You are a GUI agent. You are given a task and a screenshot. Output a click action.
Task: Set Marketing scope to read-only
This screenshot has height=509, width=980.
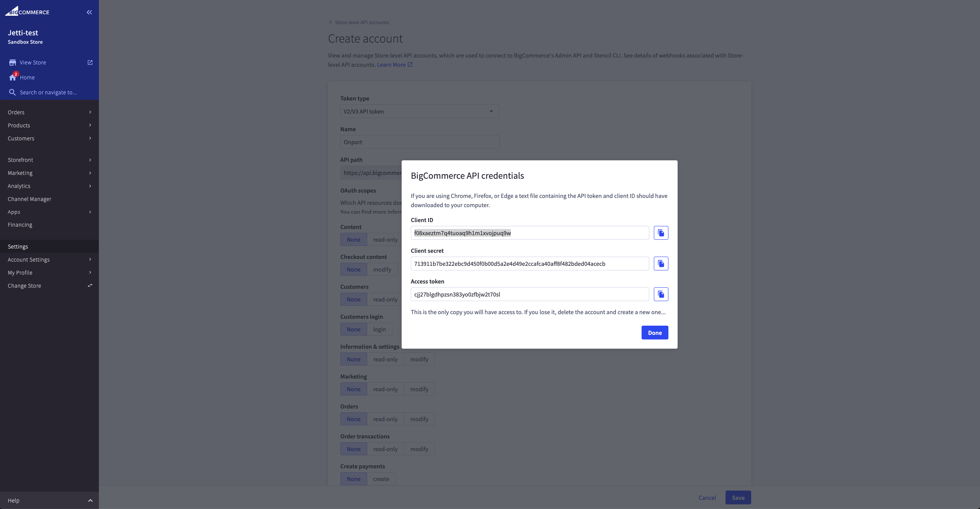(x=386, y=389)
